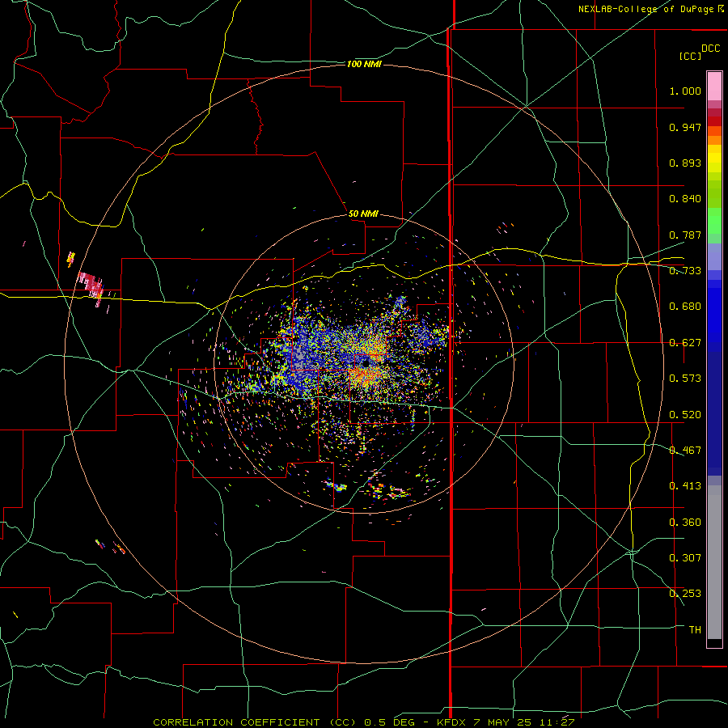Select the 0.467 legend value
Screen dimensions: 728x728
685,451
